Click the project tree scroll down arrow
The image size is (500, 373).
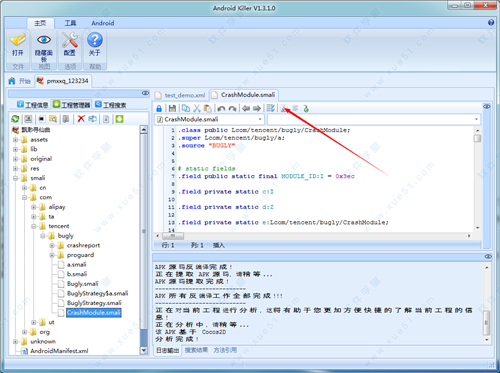pyautogui.click(x=144, y=350)
